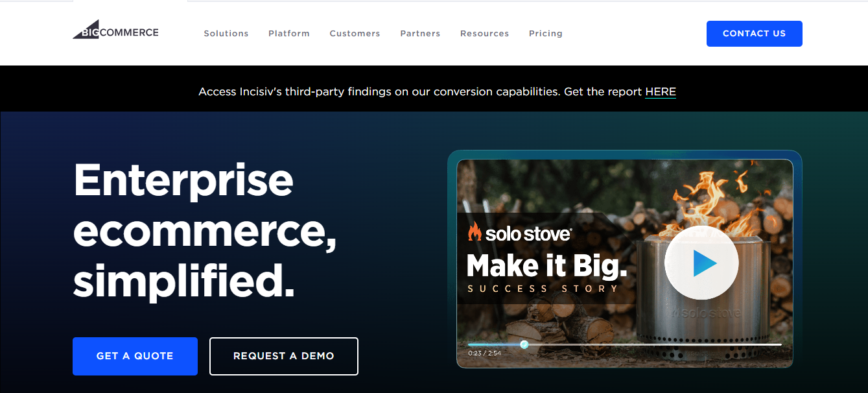
Task: Click the GET A QUOTE button
Action: click(x=135, y=356)
